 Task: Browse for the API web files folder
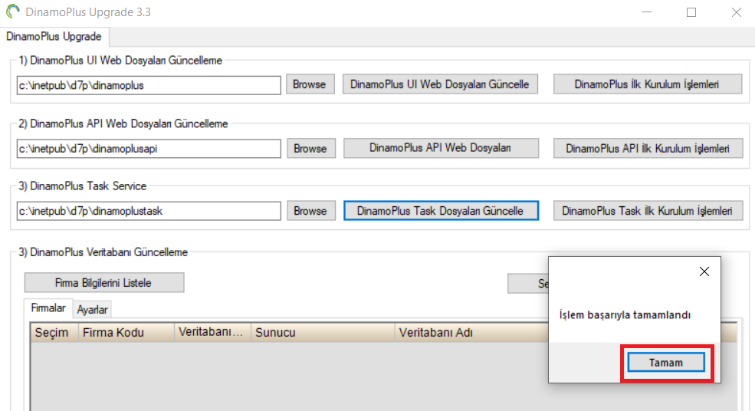[311, 148]
